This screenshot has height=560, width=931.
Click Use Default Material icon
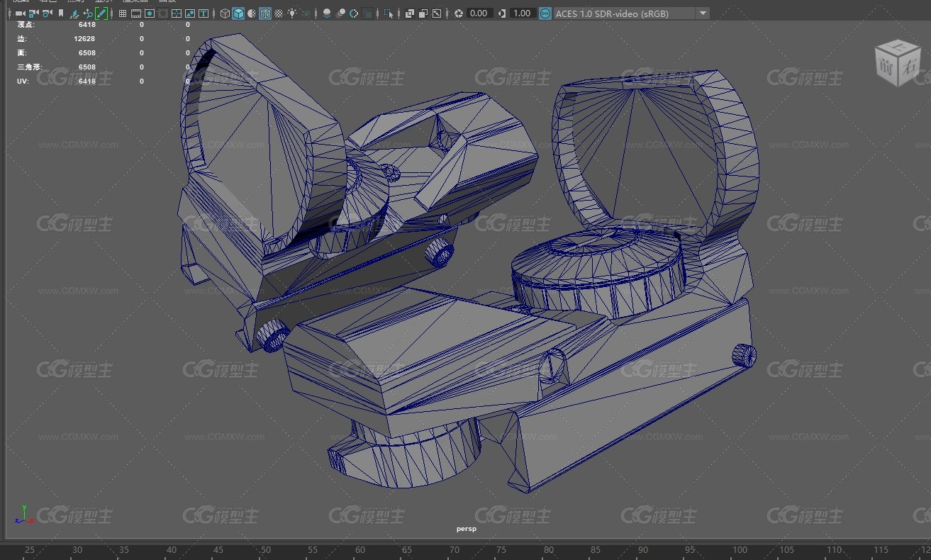[252, 13]
